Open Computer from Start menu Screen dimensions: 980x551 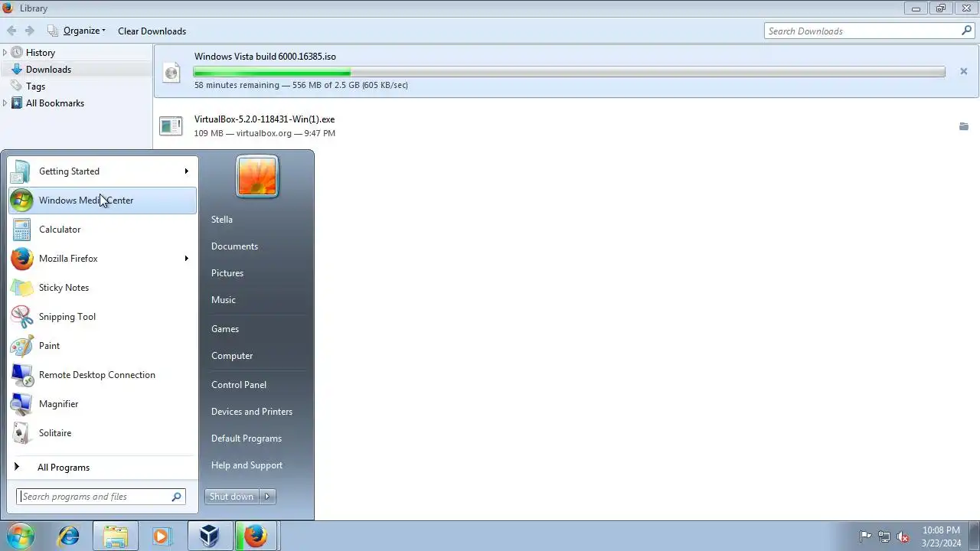pyautogui.click(x=232, y=356)
